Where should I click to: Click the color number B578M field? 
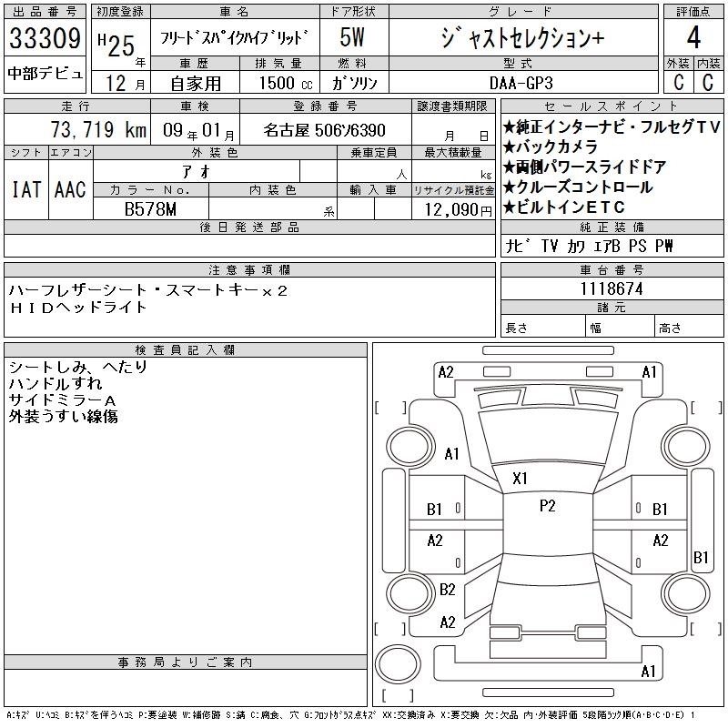[x=151, y=208]
